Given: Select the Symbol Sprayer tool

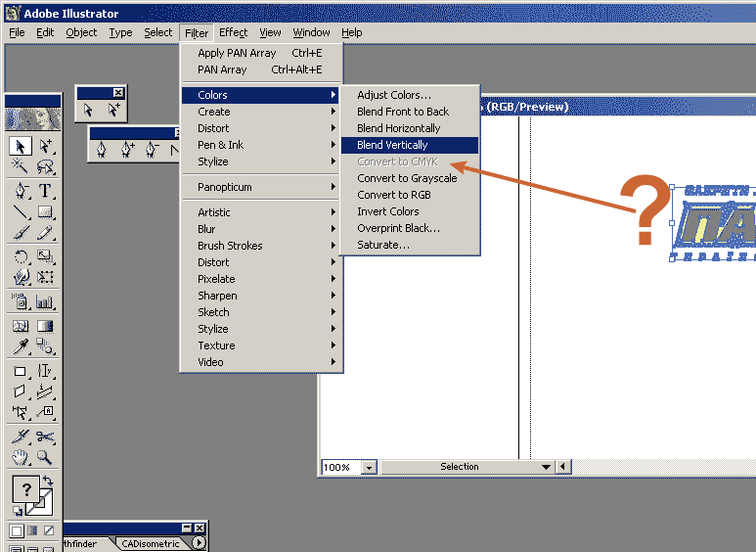Looking at the screenshot, I should [21, 302].
